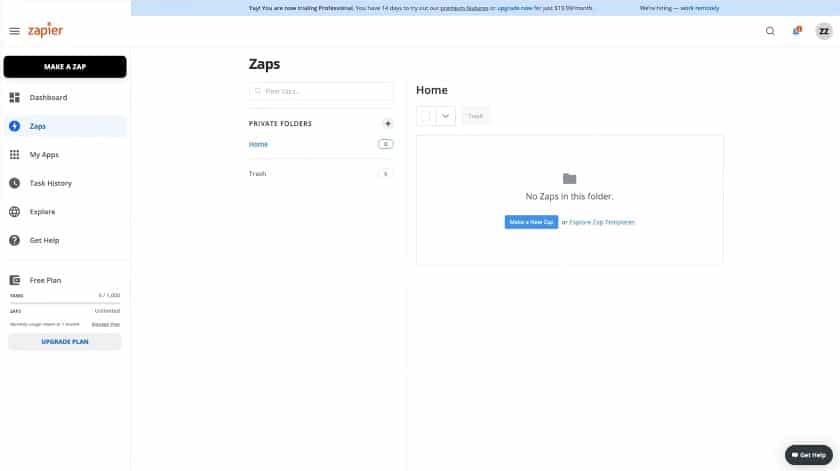Open the Explore Zap Templates link
This screenshot has height=471, width=840.
point(602,222)
